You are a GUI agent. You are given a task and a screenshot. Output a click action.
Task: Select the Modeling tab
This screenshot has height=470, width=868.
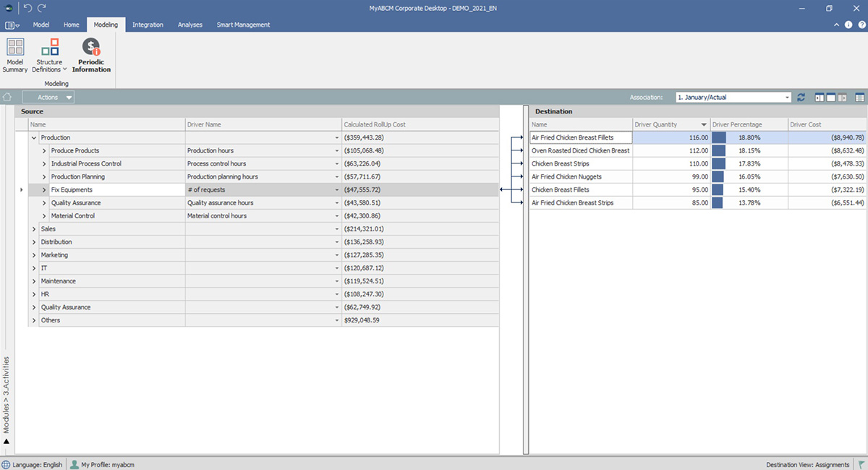tap(106, 25)
